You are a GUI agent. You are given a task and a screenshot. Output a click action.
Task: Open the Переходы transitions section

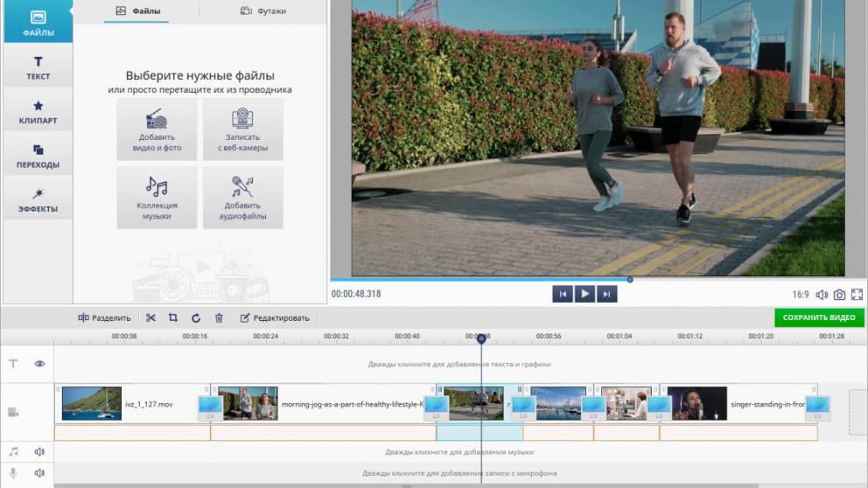[x=38, y=156]
